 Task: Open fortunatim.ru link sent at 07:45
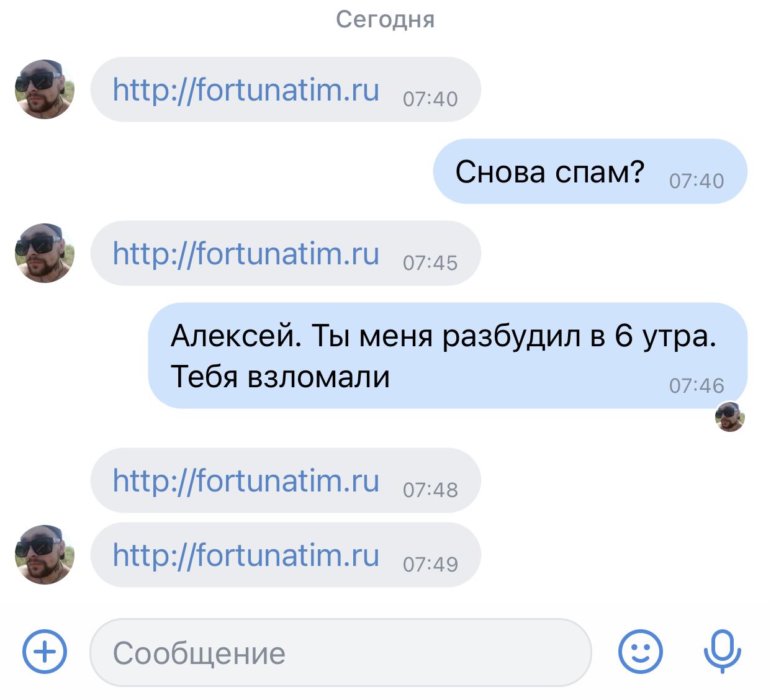tap(246, 254)
